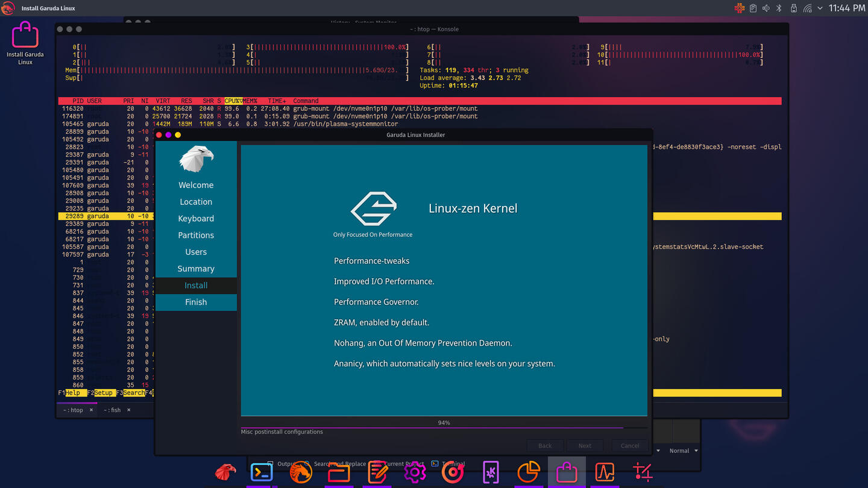Click the red eagle icon in dock
This screenshot has width=868, height=488.
[x=225, y=472]
